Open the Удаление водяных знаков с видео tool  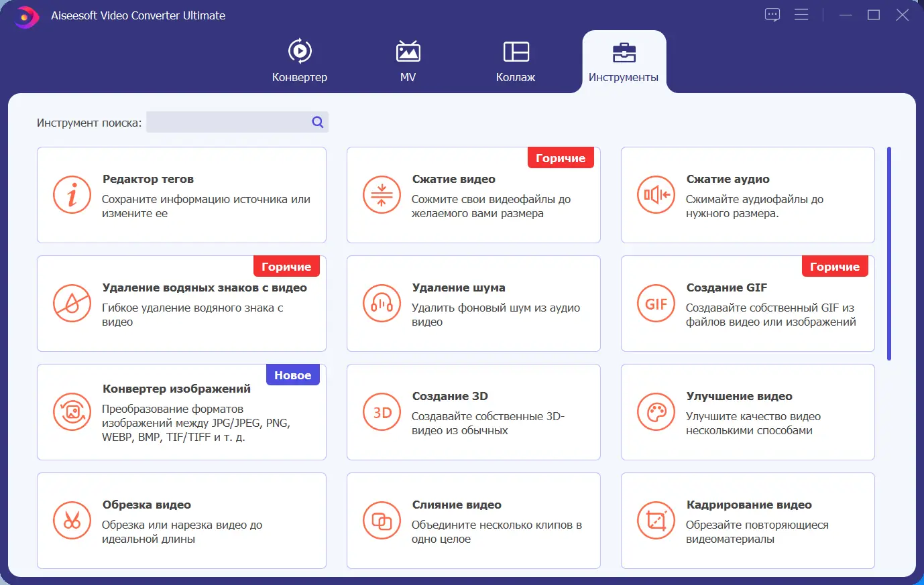coord(181,303)
